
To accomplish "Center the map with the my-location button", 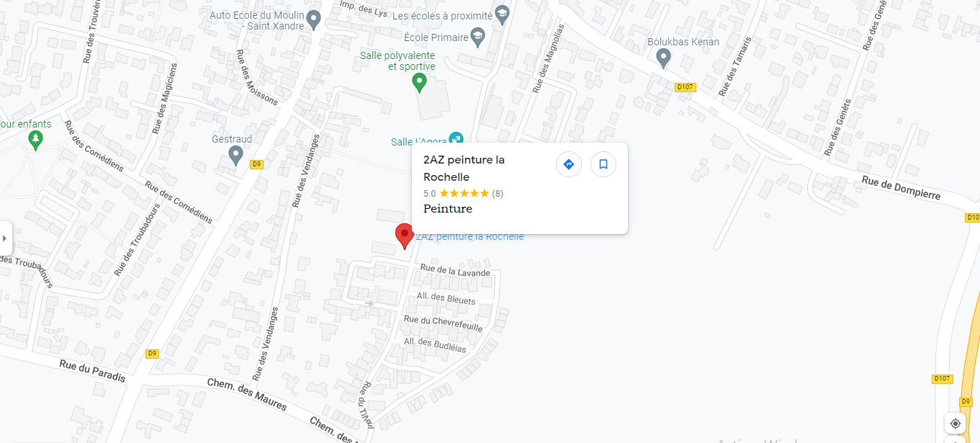I will coord(956,424).
